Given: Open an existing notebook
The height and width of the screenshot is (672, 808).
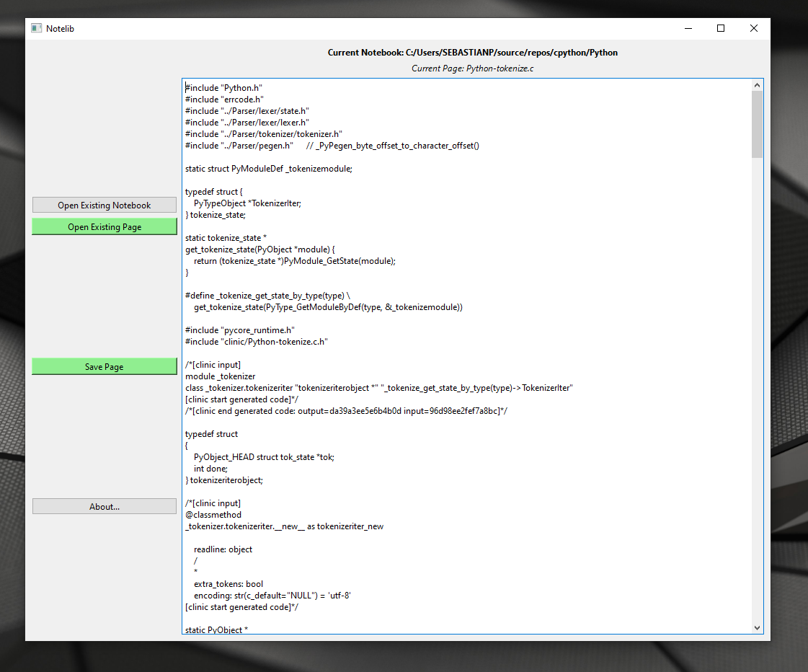Looking at the screenshot, I should click(104, 205).
